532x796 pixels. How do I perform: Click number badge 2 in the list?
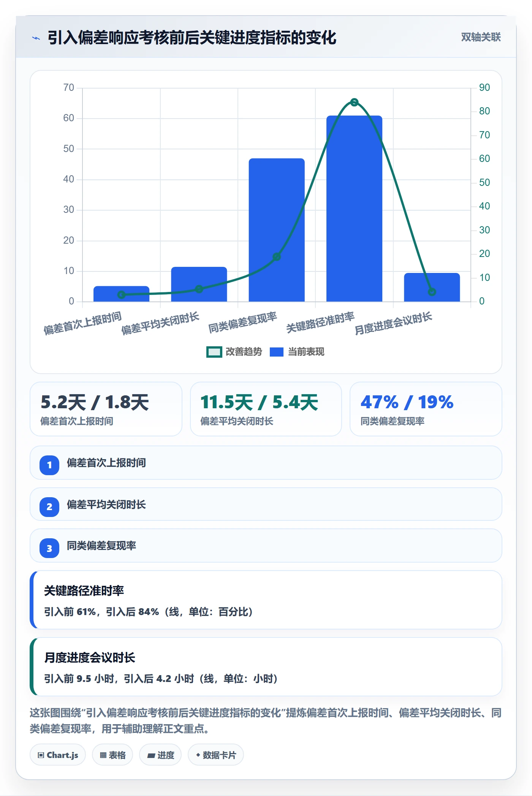pyautogui.click(x=49, y=507)
